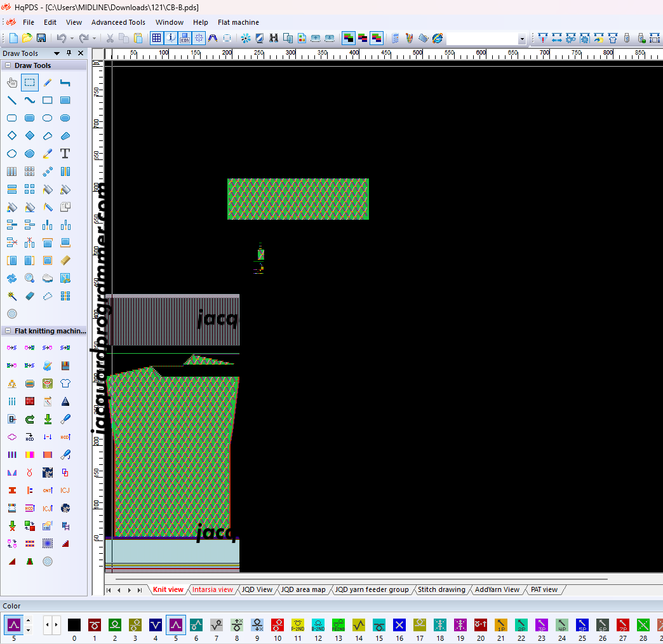This screenshot has width=663, height=644.
Task: Click the color number up stepper arrow
Action: pos(28,621)
